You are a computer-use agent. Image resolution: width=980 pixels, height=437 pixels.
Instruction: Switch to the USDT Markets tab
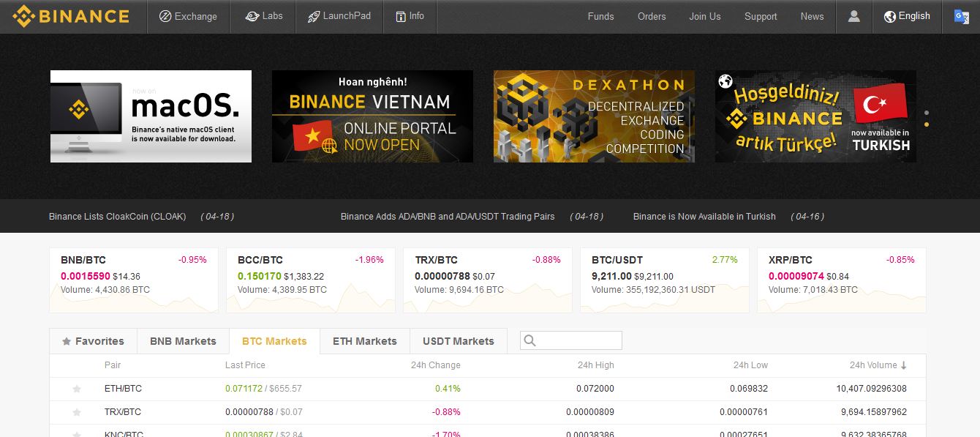(x=458, y=341)
